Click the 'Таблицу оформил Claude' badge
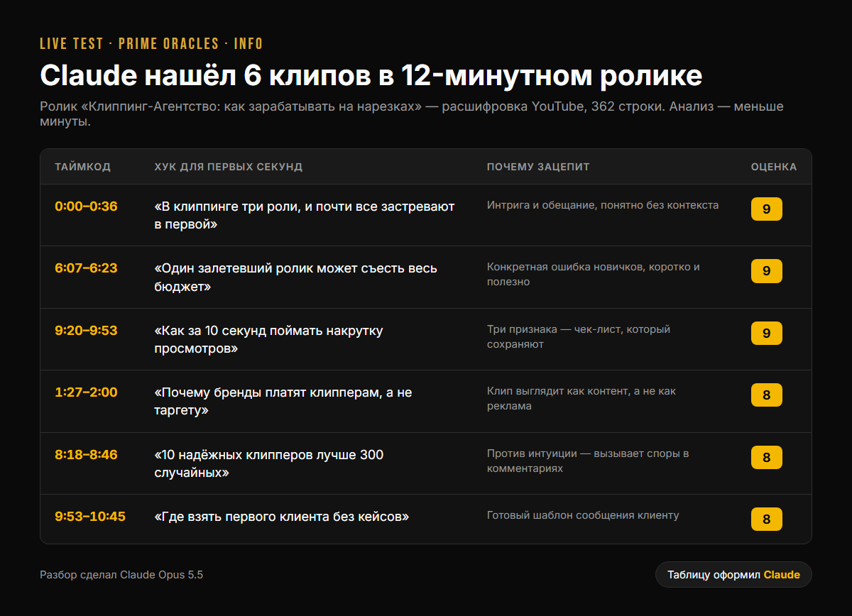852x616 pixels. [733, 575]
